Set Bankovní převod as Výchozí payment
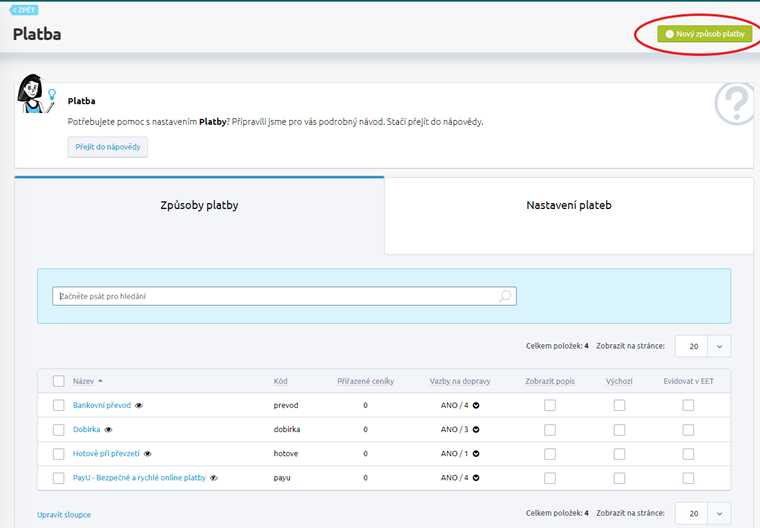The width and height of the screenshot is (760, 528). pos(619,405)
